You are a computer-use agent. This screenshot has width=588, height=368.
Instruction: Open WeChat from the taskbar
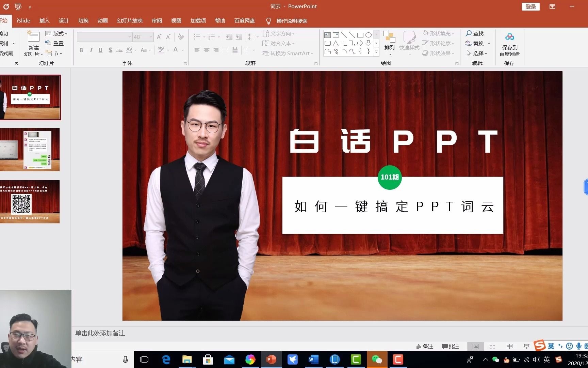pyautogui.click(x=377, y=359)
